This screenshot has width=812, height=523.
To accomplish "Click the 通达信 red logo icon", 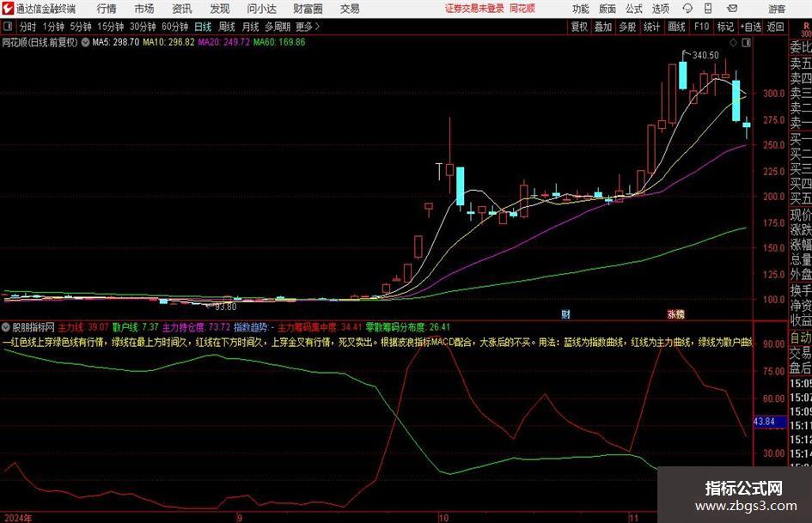I will point(8,9).
